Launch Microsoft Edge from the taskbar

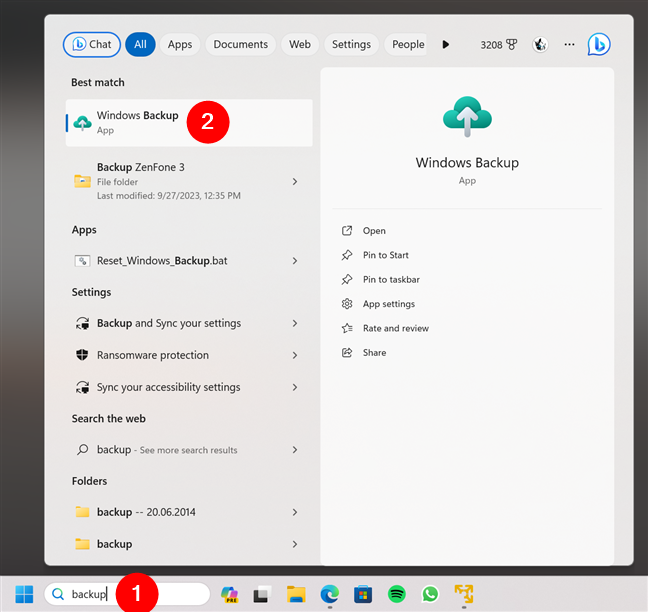pos(329,594)
